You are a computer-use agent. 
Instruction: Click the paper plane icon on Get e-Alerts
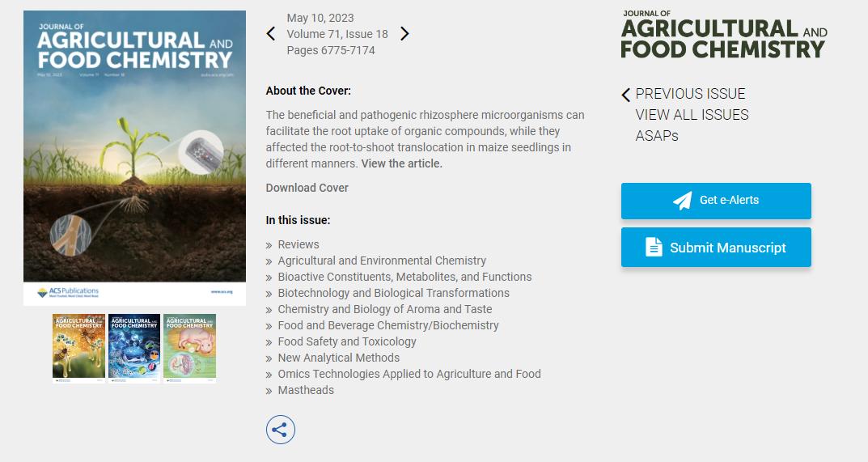pos(683,200)
